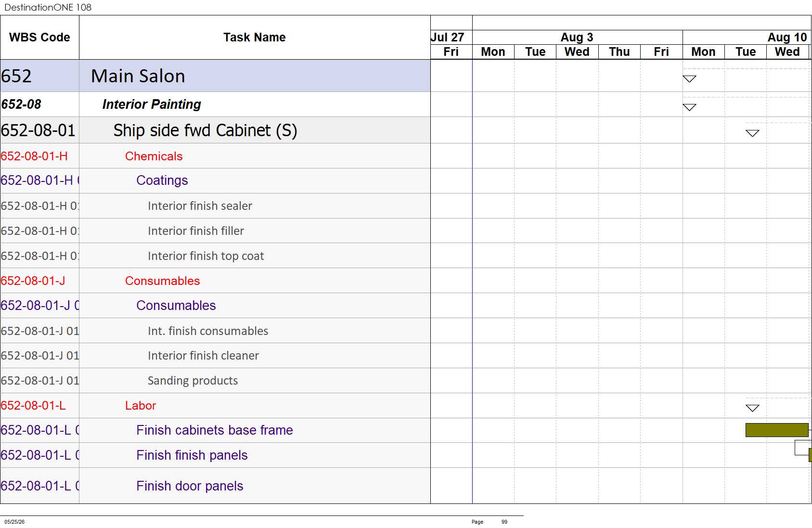Click the Labor summary start marker

coord(752,408)
